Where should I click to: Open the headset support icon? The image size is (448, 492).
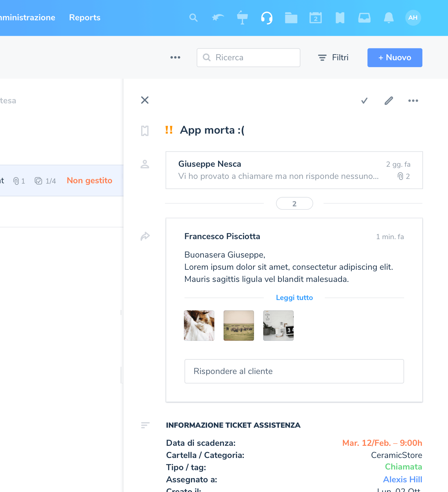(x=266, y=18)
